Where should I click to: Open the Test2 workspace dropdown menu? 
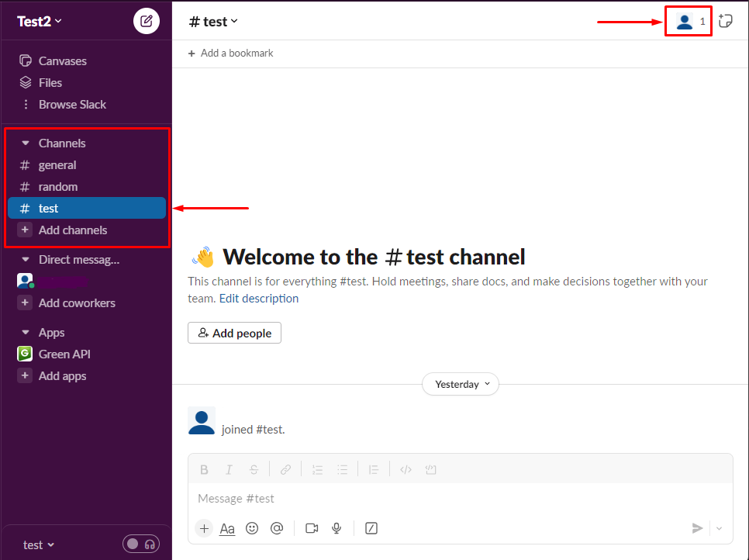[x=40, y=22]
